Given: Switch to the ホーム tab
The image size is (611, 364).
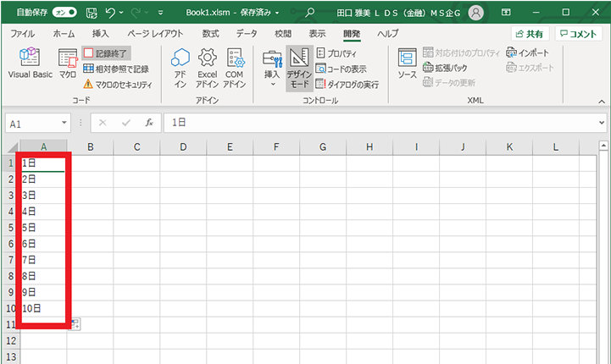Looking at the screenshot, I should [x=64, y=34].
